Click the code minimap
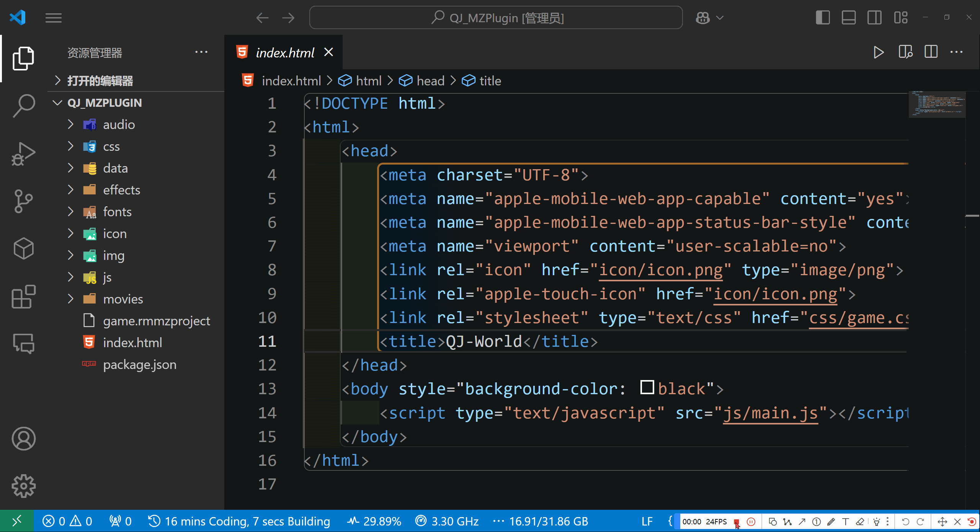 937,104
